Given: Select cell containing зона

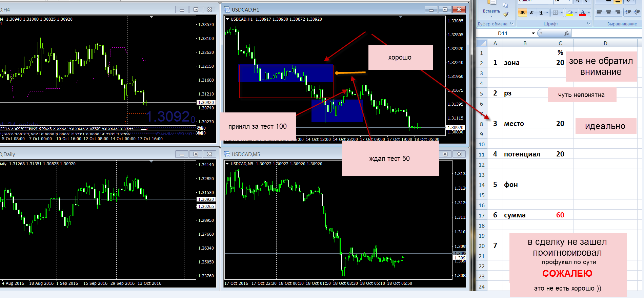Looking at the screenshot, I should pyautogui.click(x=525, y=63).
